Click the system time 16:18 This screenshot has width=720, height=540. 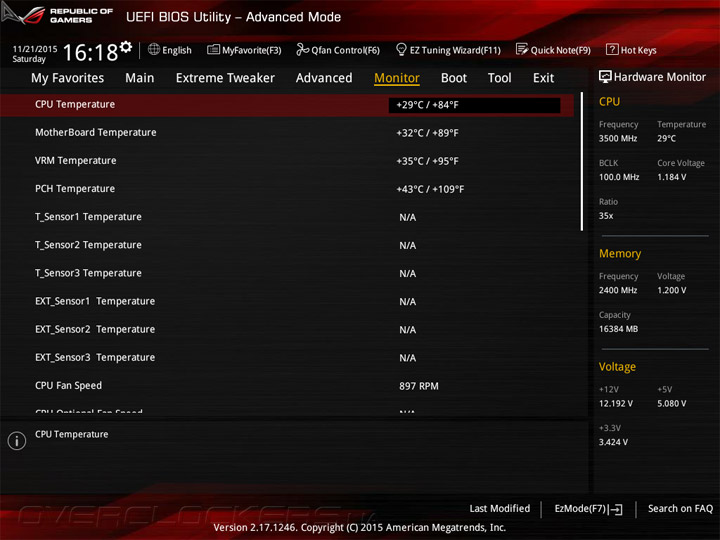point(90,52)
